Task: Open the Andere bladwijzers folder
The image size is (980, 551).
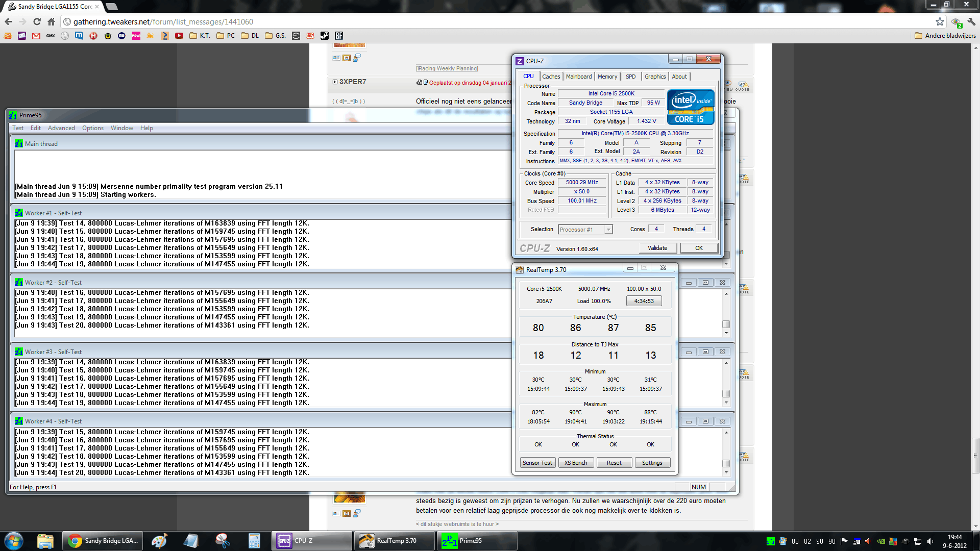Action: 945,36
